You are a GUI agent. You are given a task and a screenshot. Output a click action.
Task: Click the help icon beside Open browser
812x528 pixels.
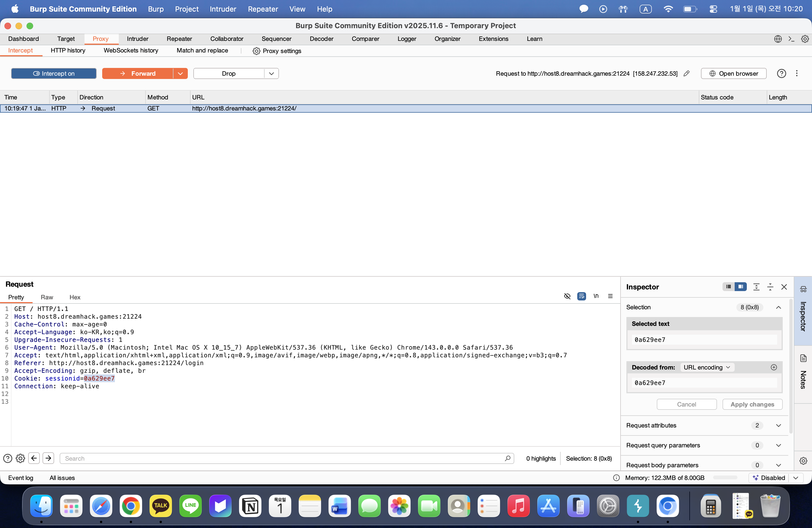pos(781,73)
